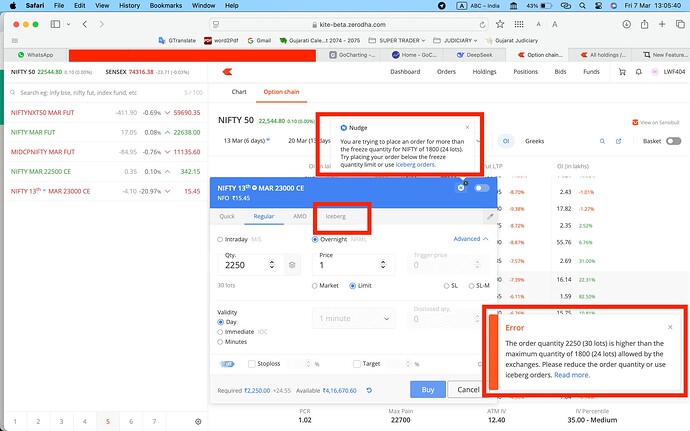This screenshot has height=431, width=690.
Task: Click the apps grid icon in Safari toolbar
Action: point(519,24)
